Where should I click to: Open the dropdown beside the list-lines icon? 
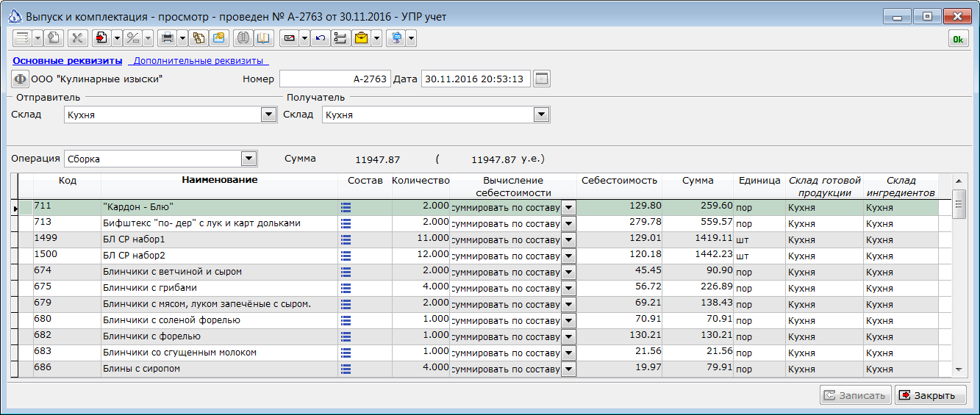pyautogui.click(x=37, y=38)
